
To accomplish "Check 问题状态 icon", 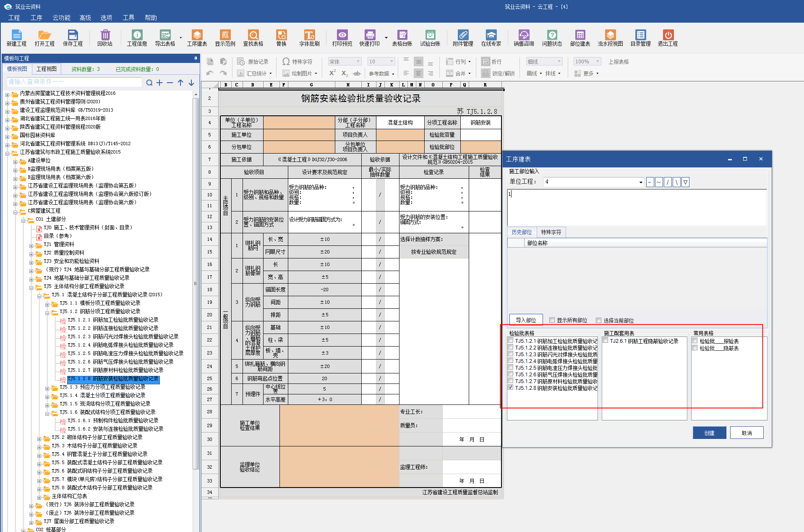I will point(552,38).
